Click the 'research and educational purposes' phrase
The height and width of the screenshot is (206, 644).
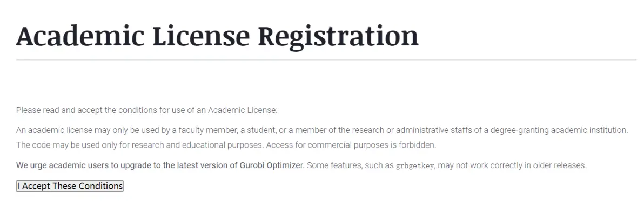coord(177,145)
